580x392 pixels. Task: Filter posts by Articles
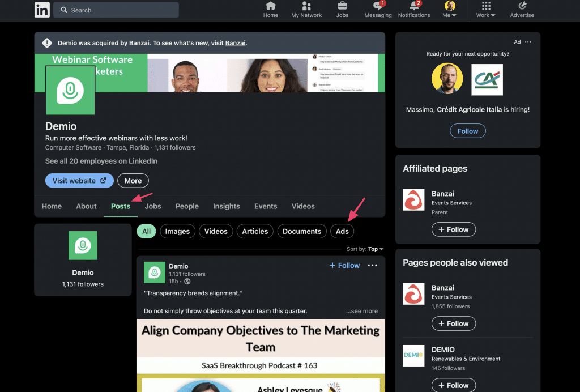255,232
